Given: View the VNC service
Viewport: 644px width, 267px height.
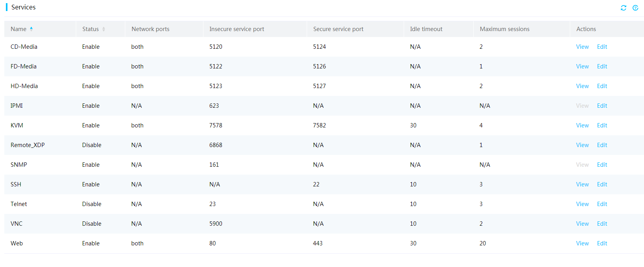Looking at the screenshot, I should point(582,224).
